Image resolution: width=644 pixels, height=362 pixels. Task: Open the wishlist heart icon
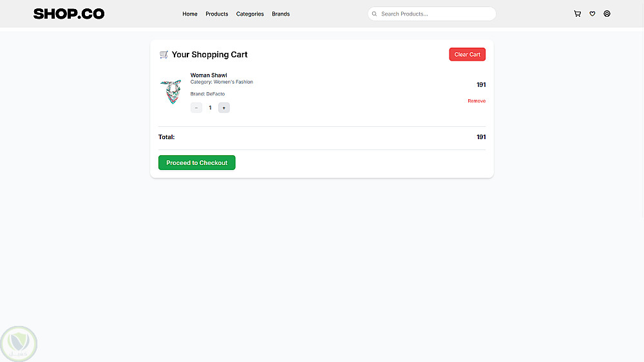coord(592,14)
